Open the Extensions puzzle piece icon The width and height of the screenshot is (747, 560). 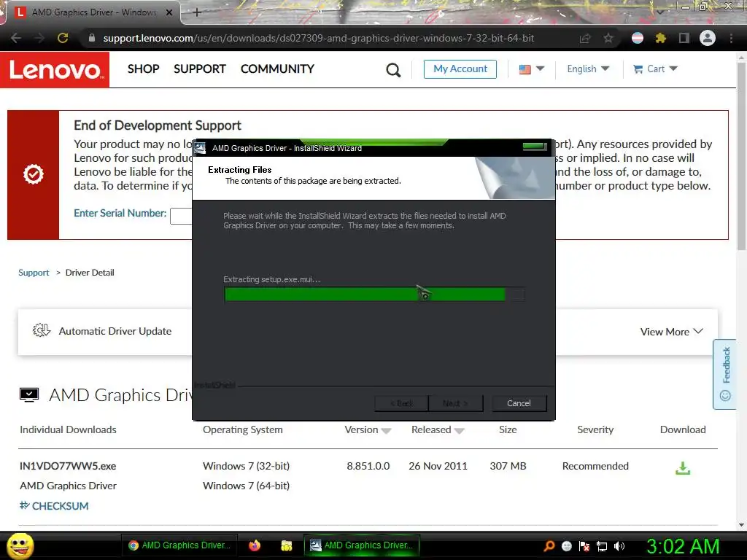661,38
